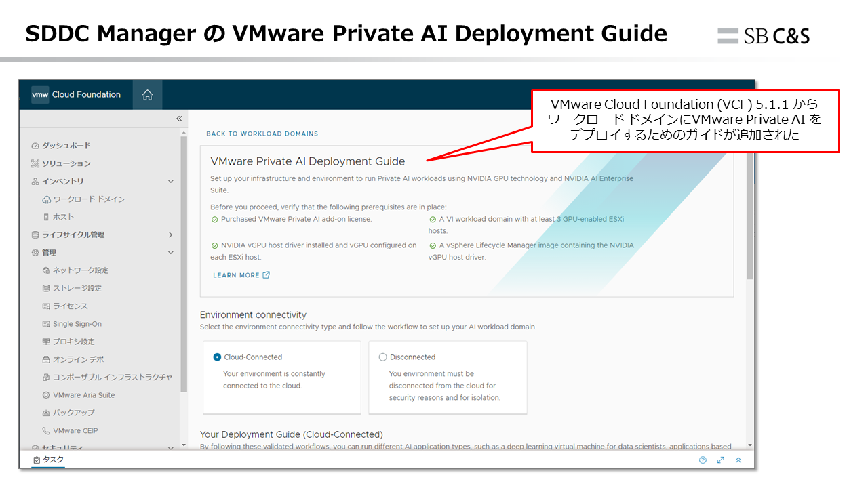Open バックアップ item
The image size is (868, 488).
pyautogui.click(x=74, y=413)
